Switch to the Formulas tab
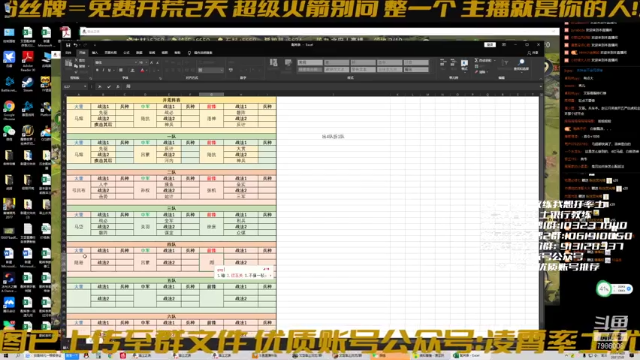The width and height of the screenshot is (640, 360). [x=127, y=53]
